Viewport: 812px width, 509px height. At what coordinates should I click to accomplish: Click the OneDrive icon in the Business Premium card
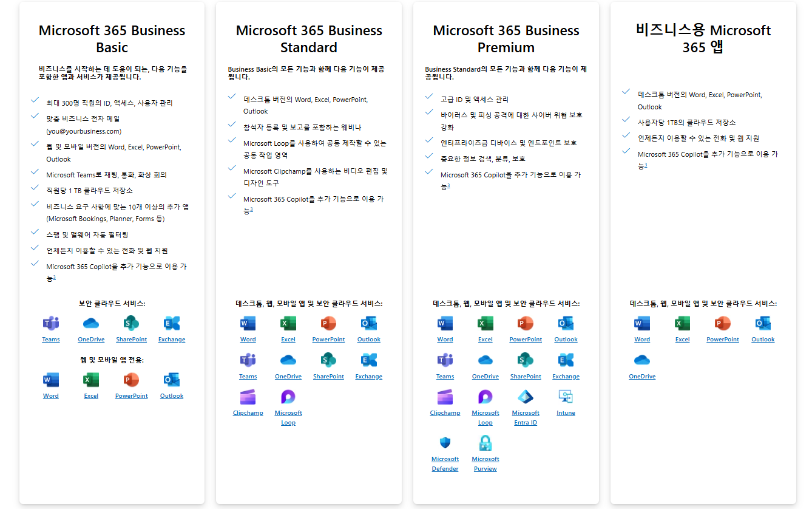tap(486, 360)
